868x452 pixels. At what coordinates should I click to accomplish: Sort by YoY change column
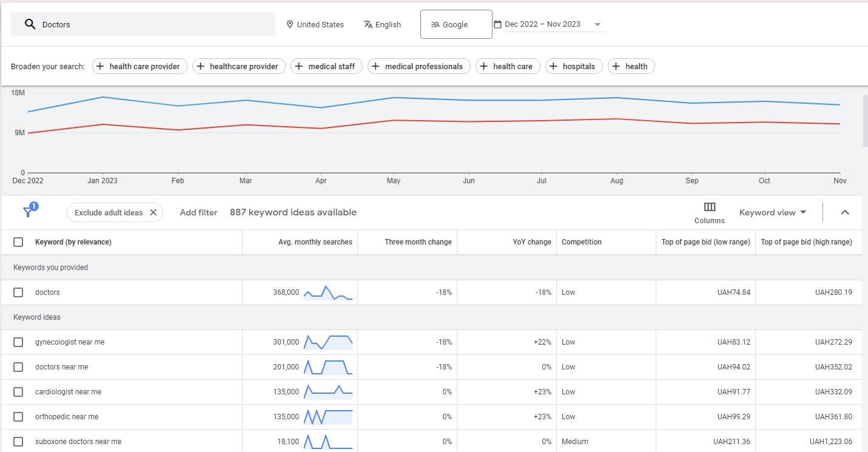532,242
